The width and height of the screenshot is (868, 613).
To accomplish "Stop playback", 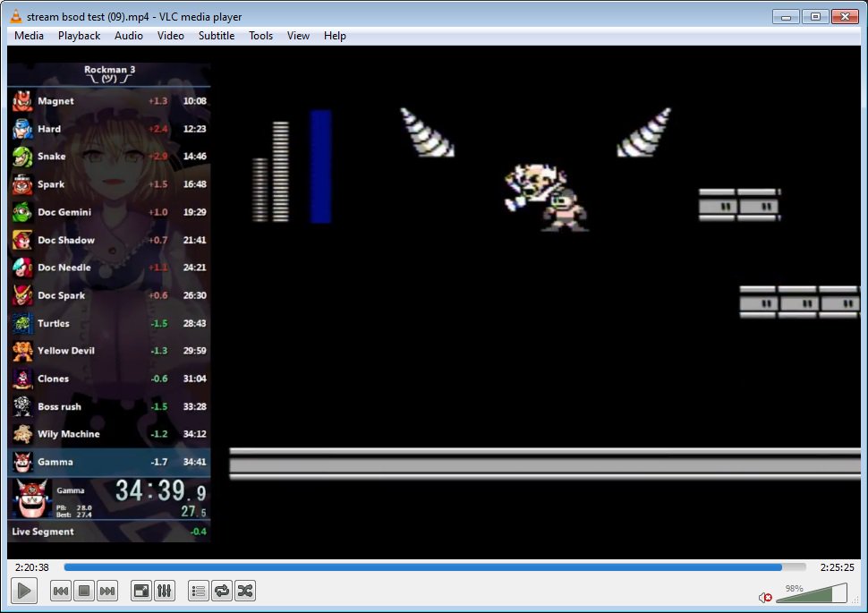I will click(84, 591).
